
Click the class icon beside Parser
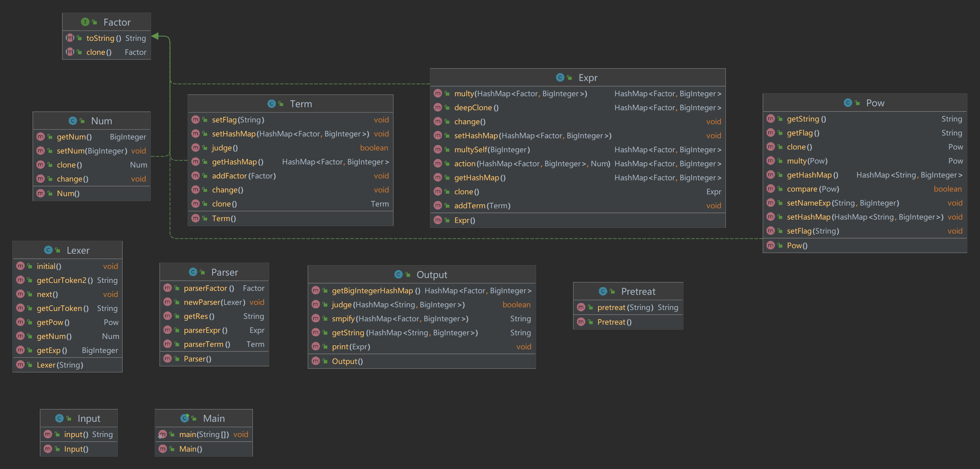[x=193, y=272]
